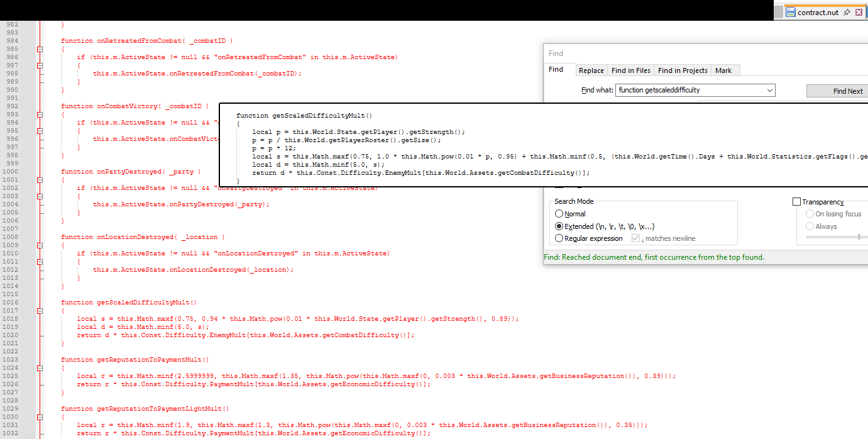Viewport: 868px width, 439px height.
Task: Click 'function getReputationToPaymentMult()' code line
Action: point(135,360)
